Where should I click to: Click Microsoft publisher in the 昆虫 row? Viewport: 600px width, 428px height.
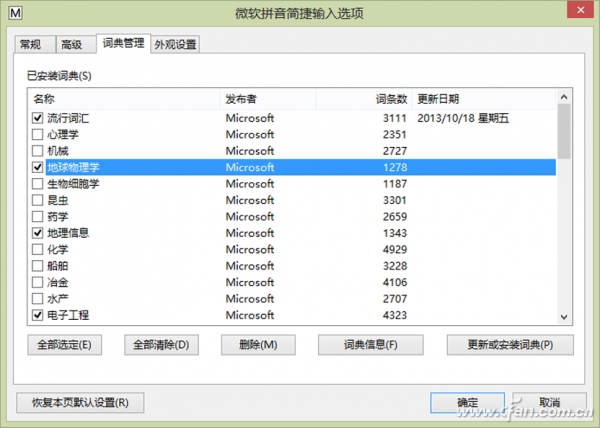250,200
